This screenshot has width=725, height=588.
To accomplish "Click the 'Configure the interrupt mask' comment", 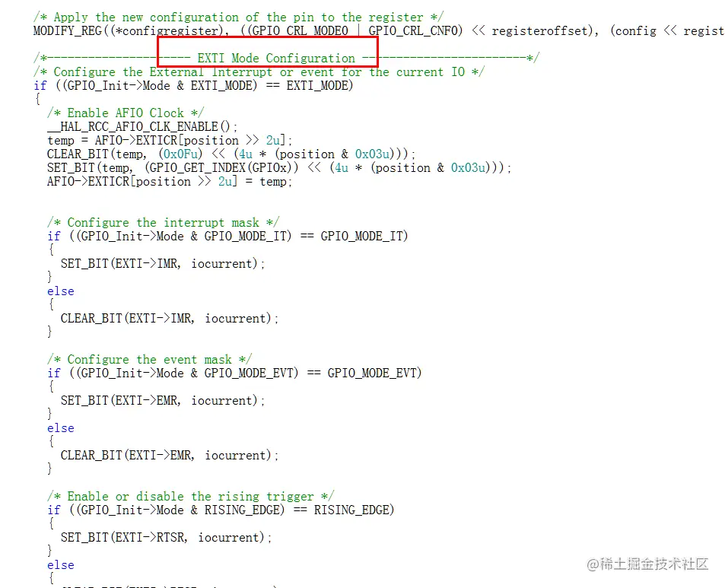I will [164, 222].
